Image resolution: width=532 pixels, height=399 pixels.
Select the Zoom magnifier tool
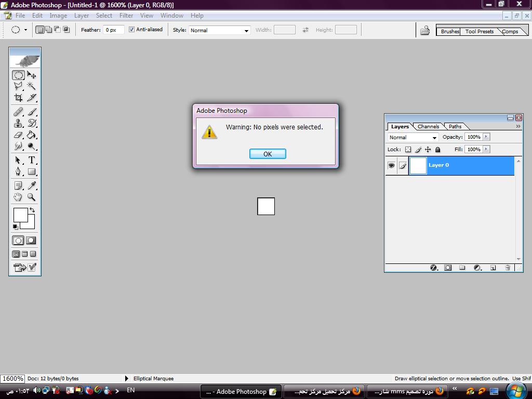click(x=32, y=197)
